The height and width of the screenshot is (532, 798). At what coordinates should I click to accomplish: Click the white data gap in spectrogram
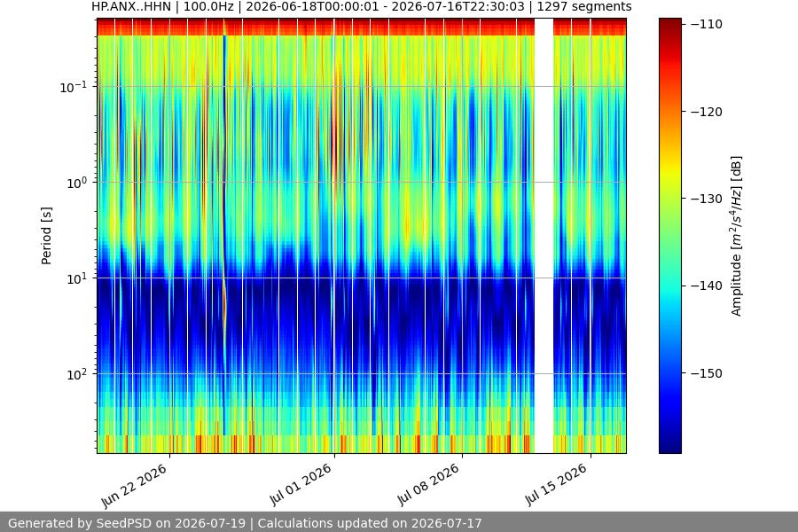[544, 236]
